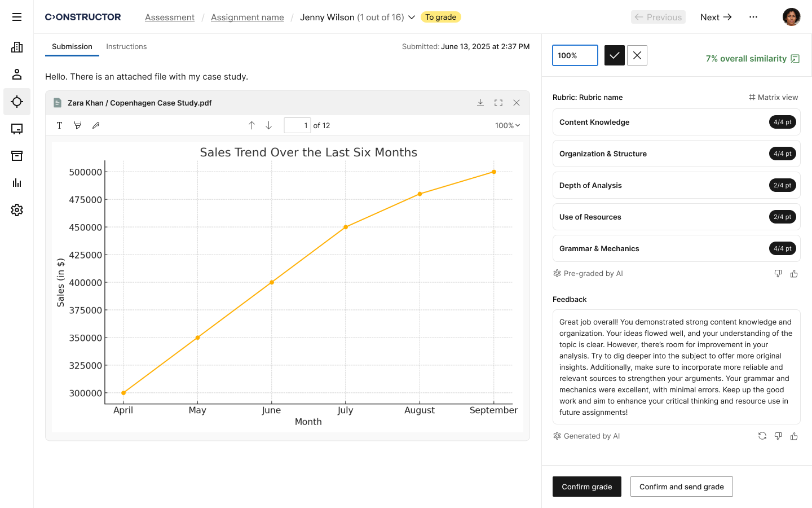Open the hamburger main menu
This screenshot has width=812, height=508.
[x=17, y=17]
